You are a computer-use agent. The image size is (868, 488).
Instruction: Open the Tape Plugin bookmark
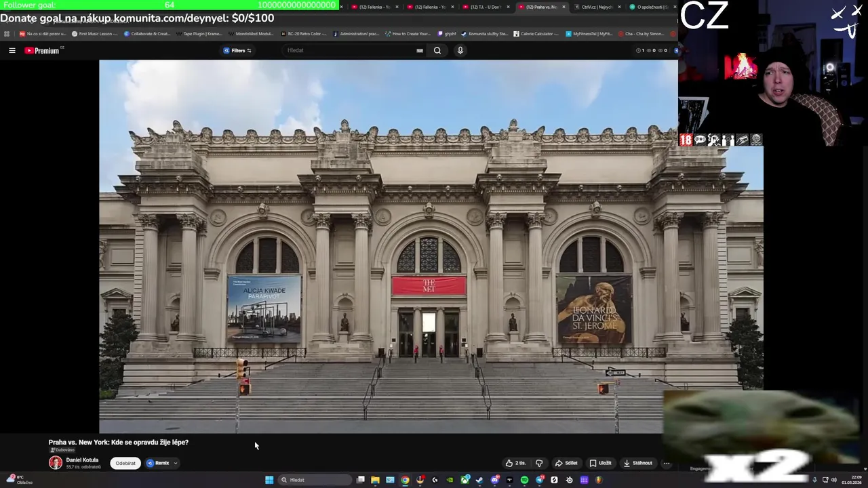pos(199,34)
